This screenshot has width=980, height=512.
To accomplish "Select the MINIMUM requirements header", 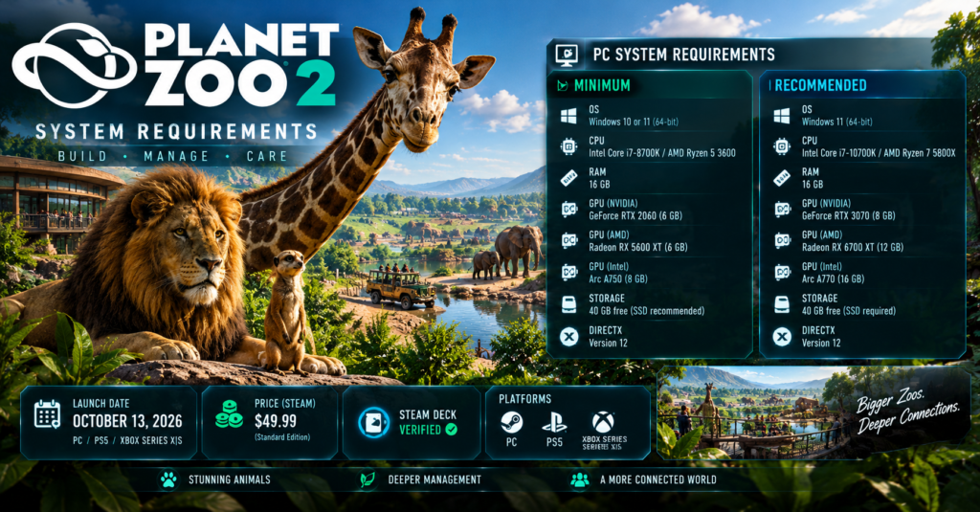I will 602,85.
